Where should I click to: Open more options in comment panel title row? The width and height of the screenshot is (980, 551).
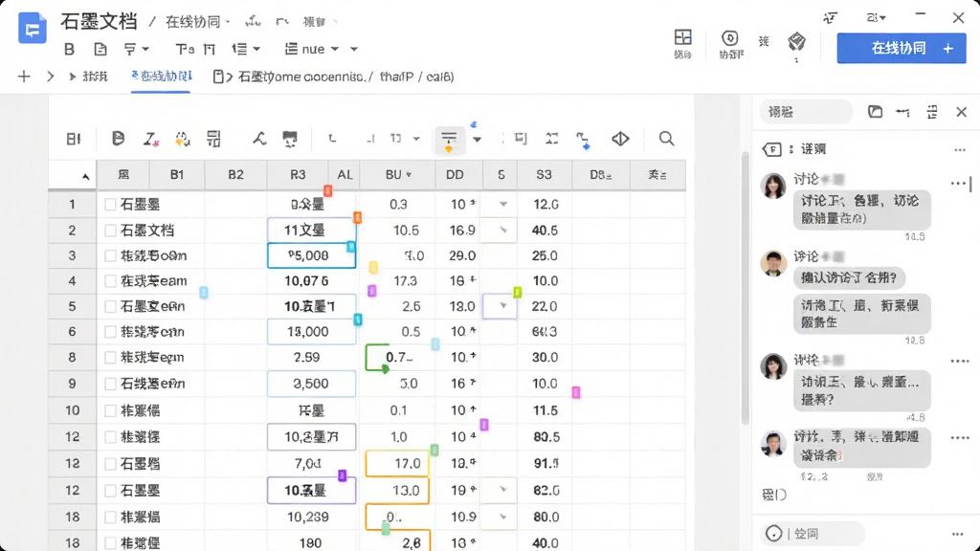pyautogui.click(x=960, y=150)
